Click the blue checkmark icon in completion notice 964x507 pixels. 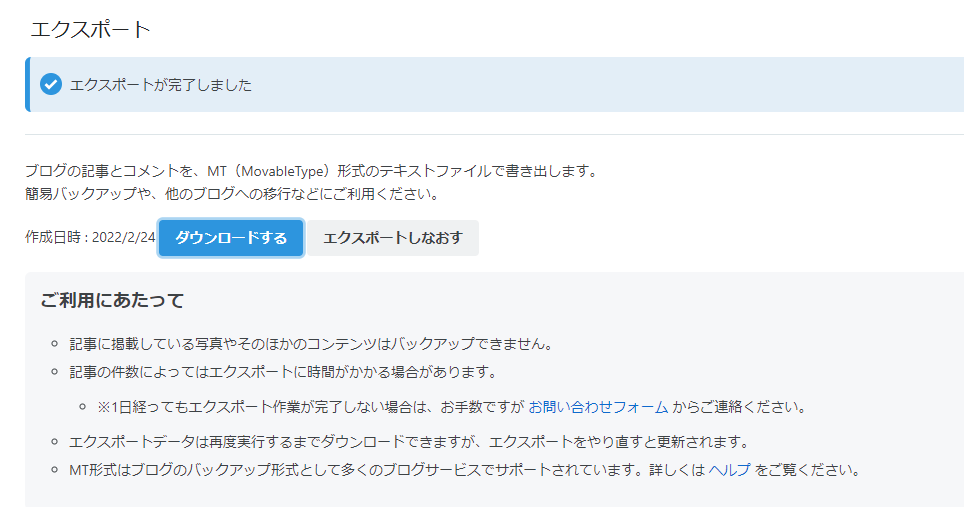[x=51, y=84]
